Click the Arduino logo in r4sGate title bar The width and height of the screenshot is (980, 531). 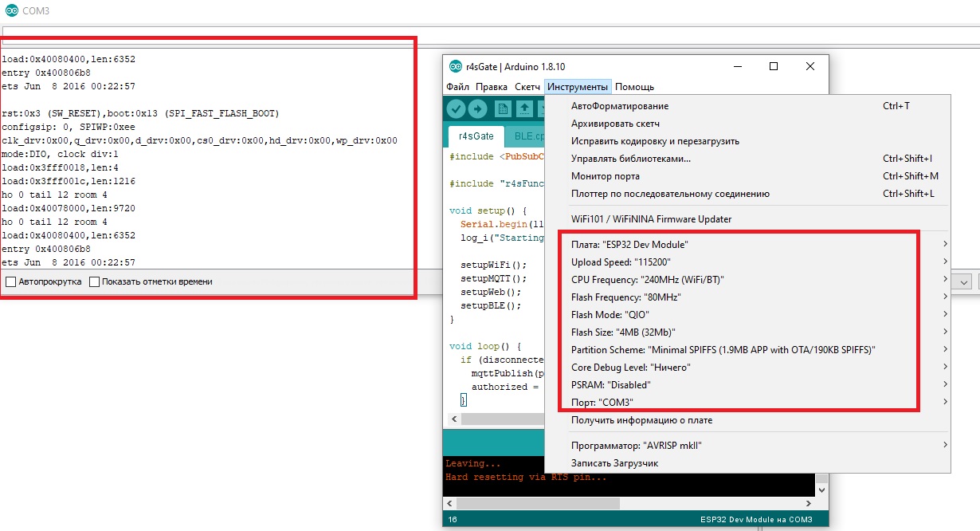point(455,67)
